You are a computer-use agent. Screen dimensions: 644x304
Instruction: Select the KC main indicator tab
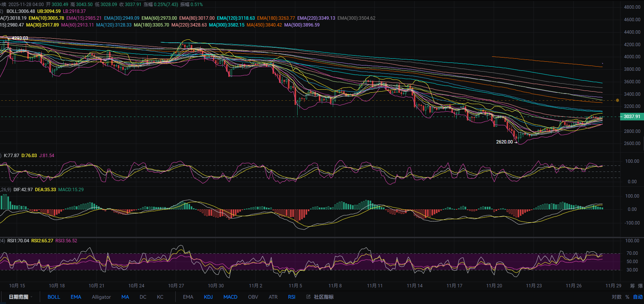tap(160, 297)
